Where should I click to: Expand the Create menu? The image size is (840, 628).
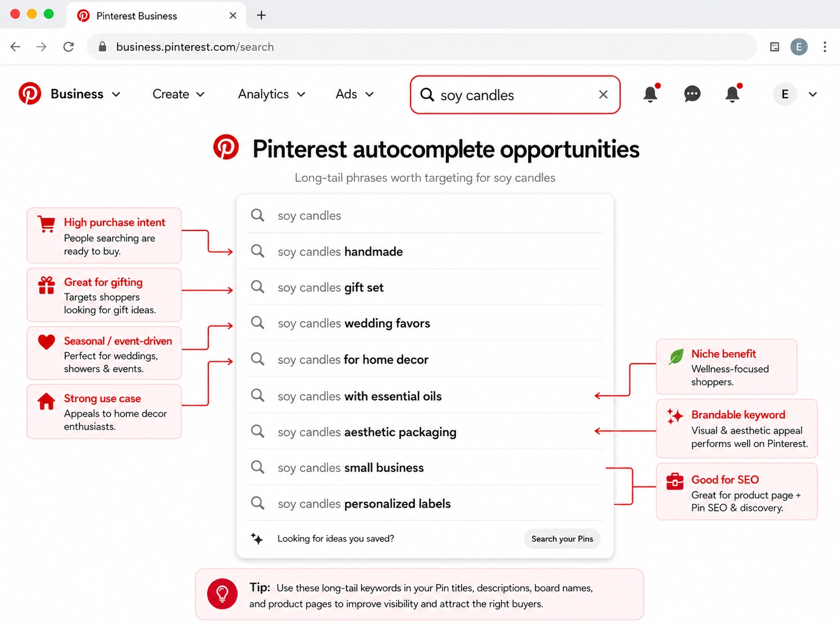coord(178,94)
